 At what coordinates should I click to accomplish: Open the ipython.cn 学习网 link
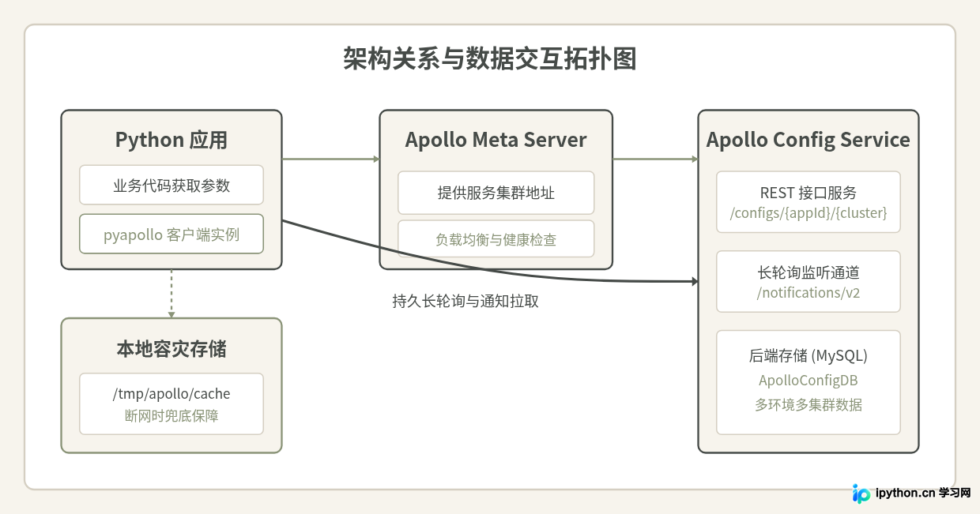[923, 493]
